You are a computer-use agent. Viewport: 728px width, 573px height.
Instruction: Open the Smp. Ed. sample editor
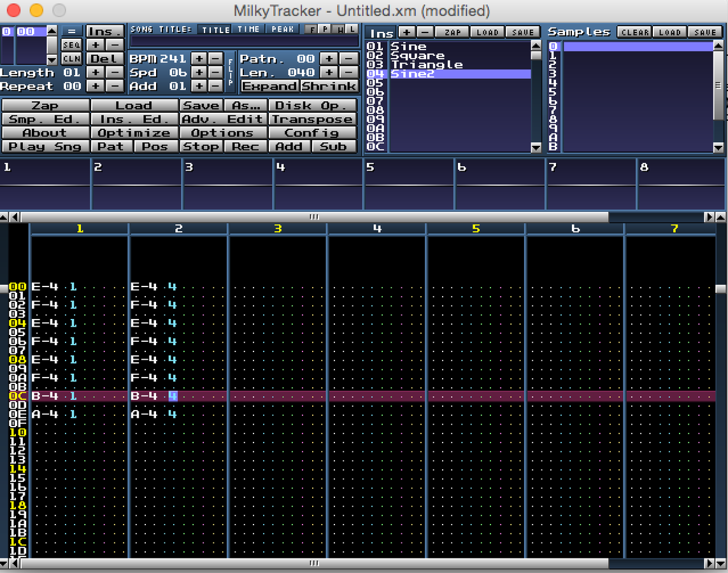click(45, 119)
